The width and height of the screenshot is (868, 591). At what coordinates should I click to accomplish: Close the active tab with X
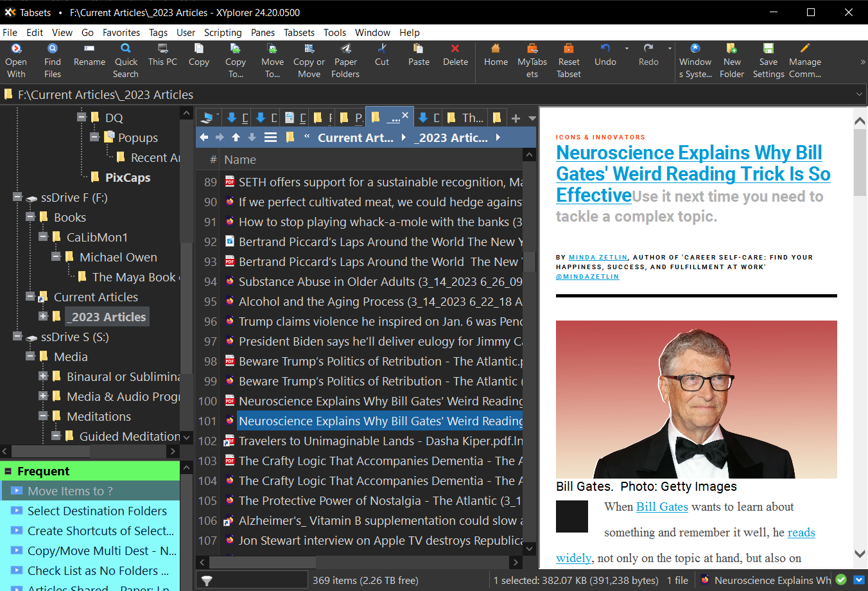point(405,115)
